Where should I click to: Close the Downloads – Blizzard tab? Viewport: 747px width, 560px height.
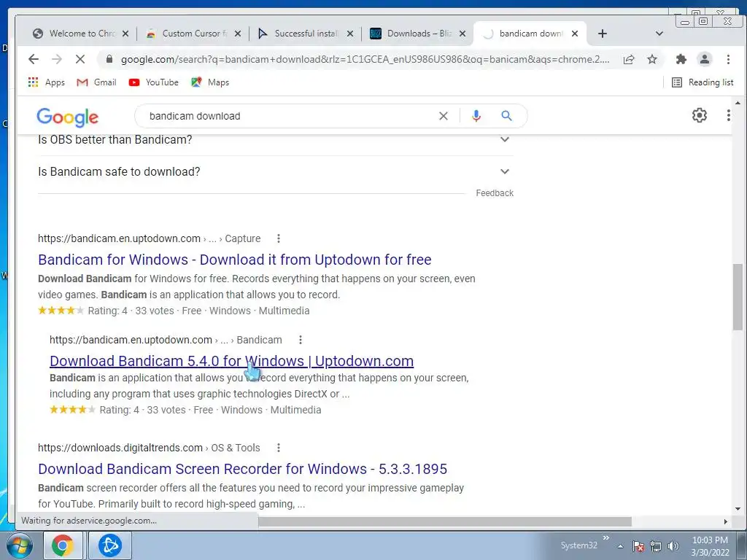[x=462, y=34]
